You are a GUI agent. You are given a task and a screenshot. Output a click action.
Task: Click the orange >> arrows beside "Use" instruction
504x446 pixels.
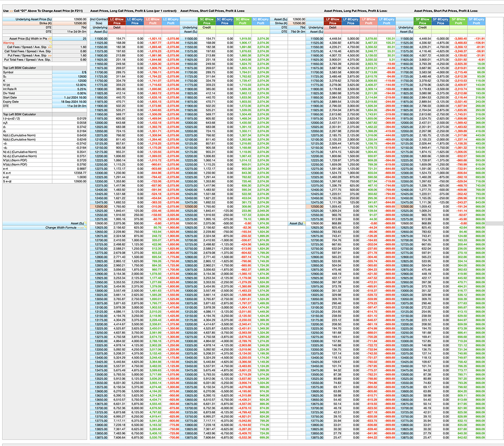tap(11, 11)
